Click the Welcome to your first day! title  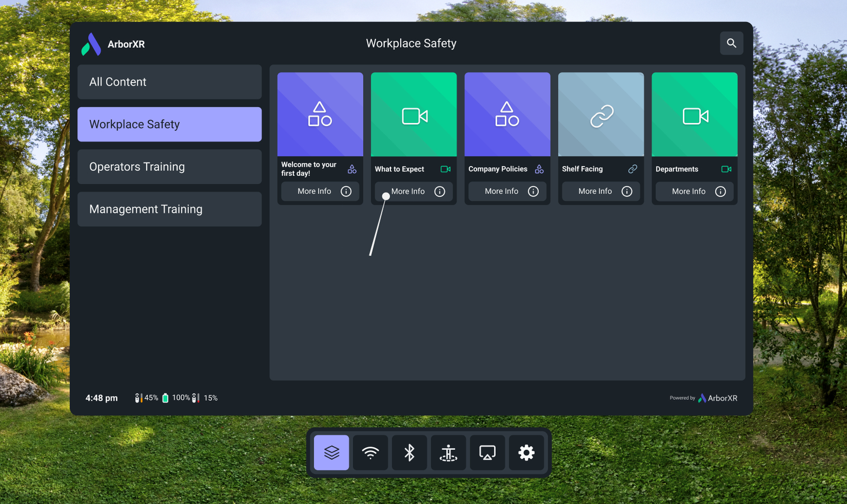(309, 169)
